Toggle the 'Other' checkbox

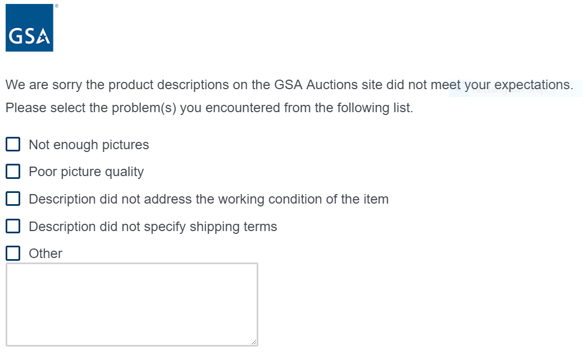13,254
